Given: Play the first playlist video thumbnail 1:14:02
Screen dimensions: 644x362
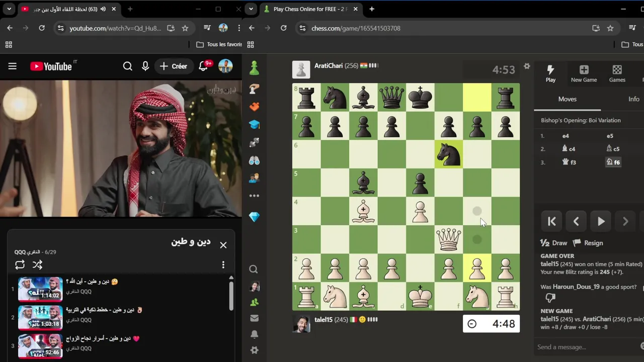Looking at the screenshot, I should point(40,289).
